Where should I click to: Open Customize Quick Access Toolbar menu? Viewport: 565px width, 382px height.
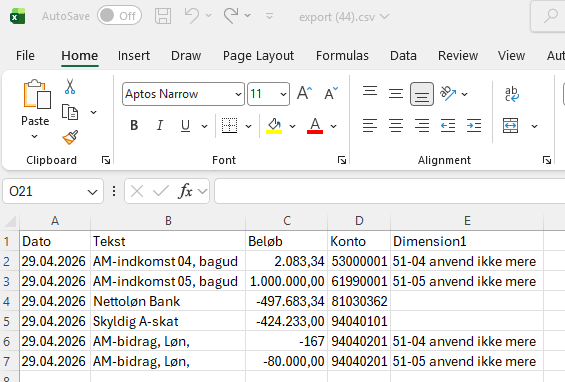(x=269, y=16)
